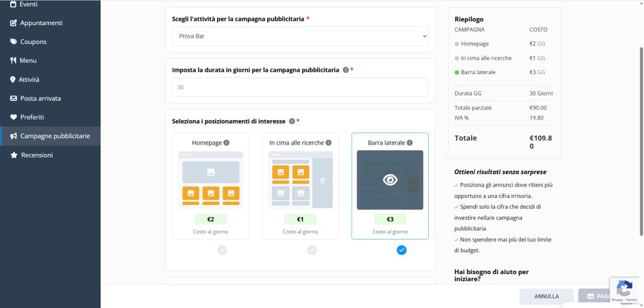The width and height of the screenshot is (644, 308).
Task: Click info icon next to Homepage placement
Action: click(226, 143)
